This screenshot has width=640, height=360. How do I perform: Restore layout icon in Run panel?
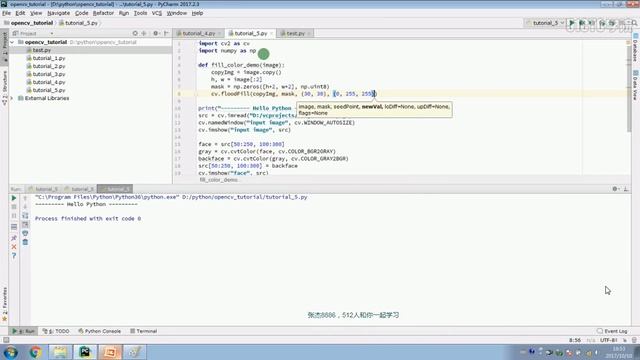[14, 227]
